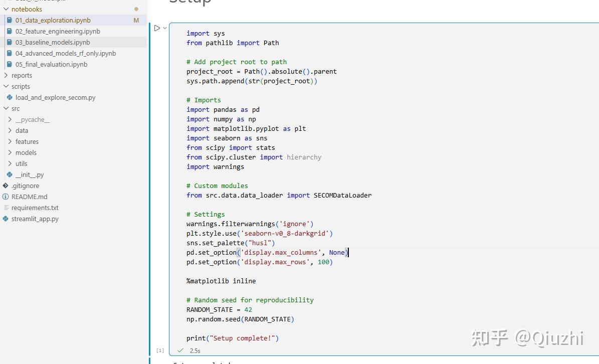Image resolution: width=599 pixels, height=364 pixels.
Task: Click the 'hierarchy' import name
Action: (304, 157)
